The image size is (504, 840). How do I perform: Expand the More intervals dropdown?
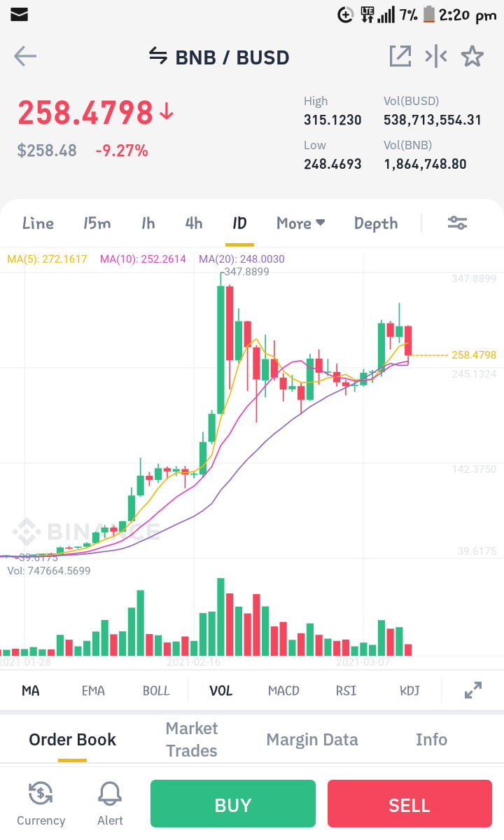[301, 223]
